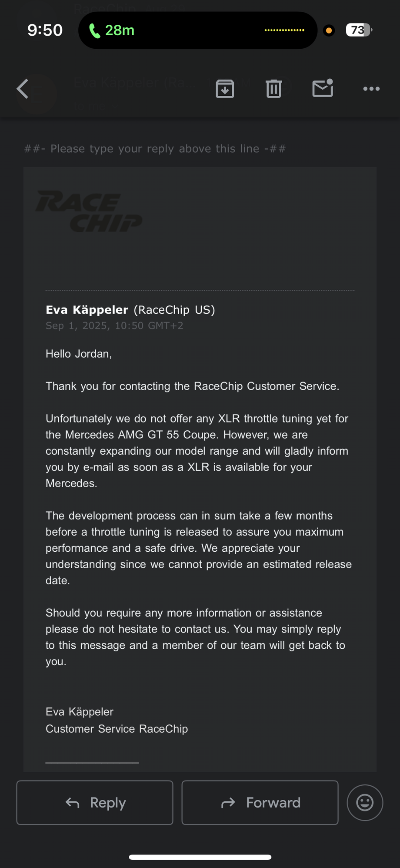Tap the call audio waveform indicator
The width and height of the screenshot is (400, 868).
(284, 30)
